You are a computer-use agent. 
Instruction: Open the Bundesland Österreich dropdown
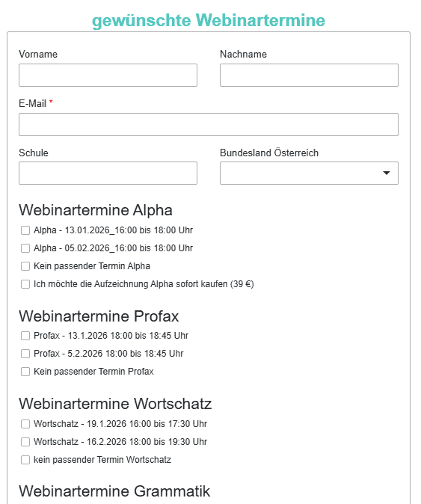pyautogui.click(x=309, y=173)
